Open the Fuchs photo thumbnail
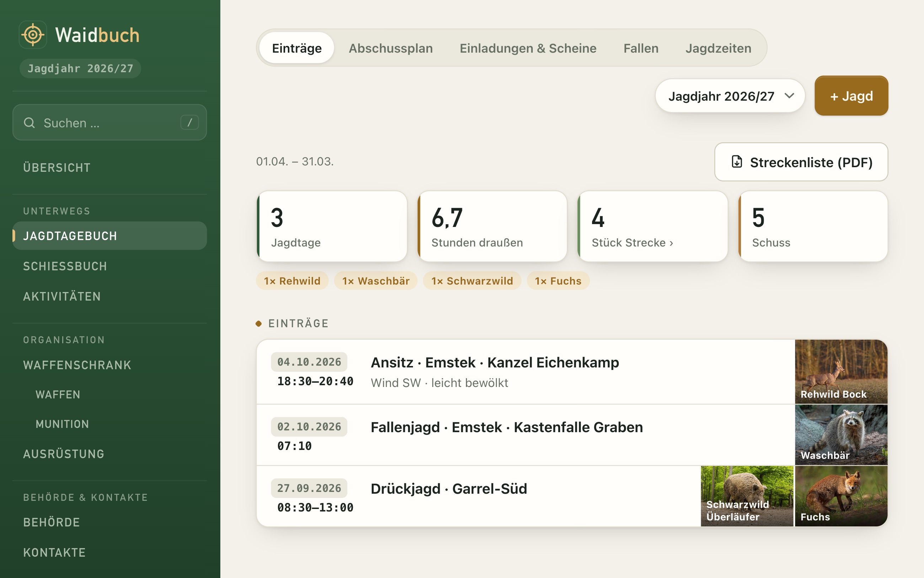 pos(841,496)
